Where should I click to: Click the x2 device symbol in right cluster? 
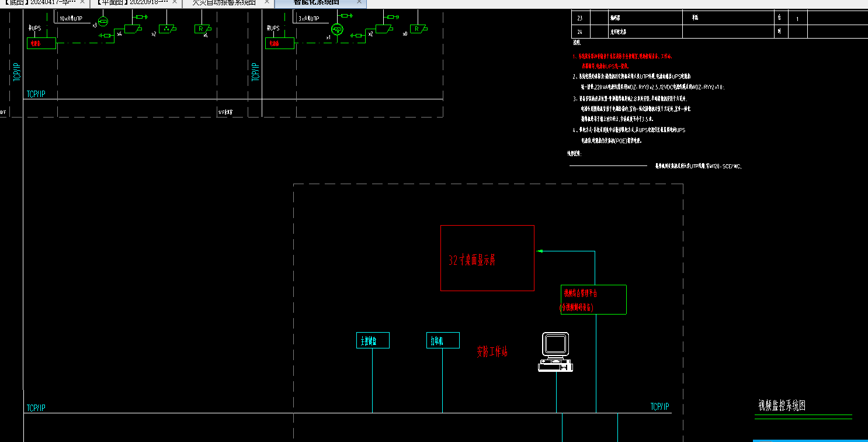(384, 29)
